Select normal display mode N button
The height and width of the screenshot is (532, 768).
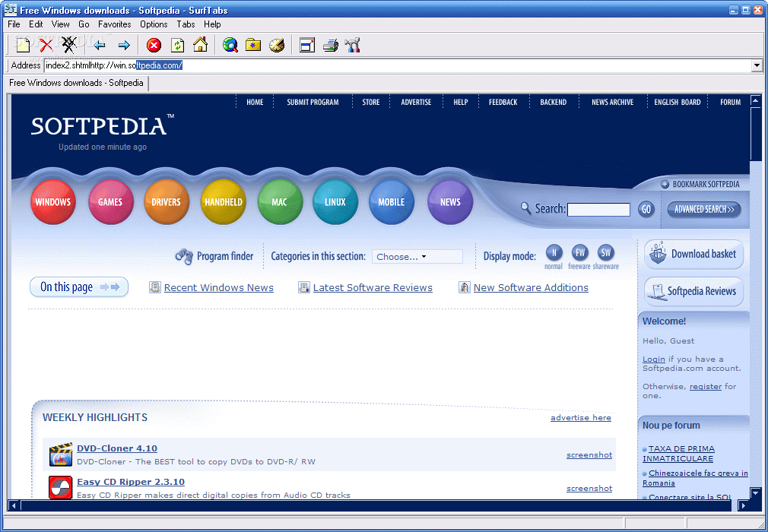[x=554, y=253]
